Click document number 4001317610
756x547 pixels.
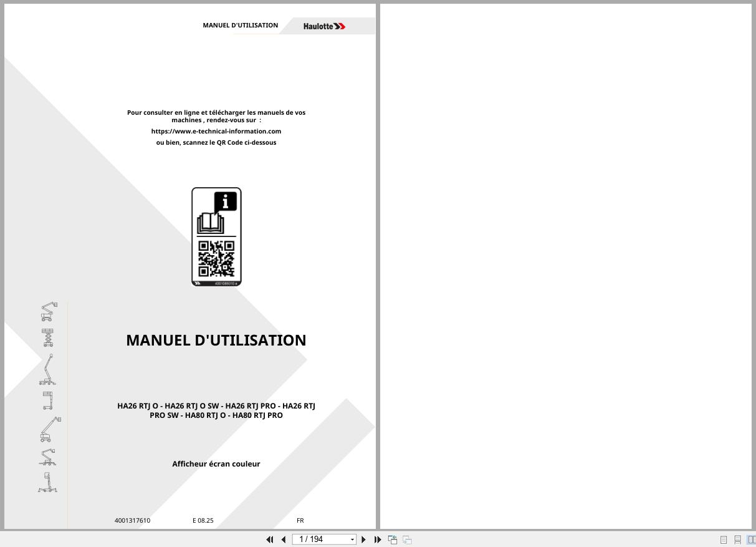tap(132, 520)
